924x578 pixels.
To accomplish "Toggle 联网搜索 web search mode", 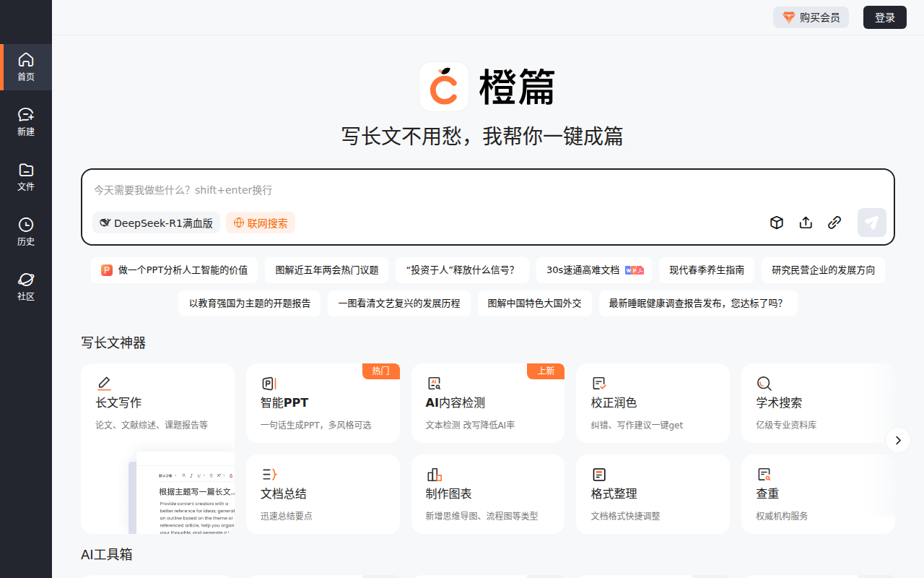I will pyautogui.click(x=261, y=223).
